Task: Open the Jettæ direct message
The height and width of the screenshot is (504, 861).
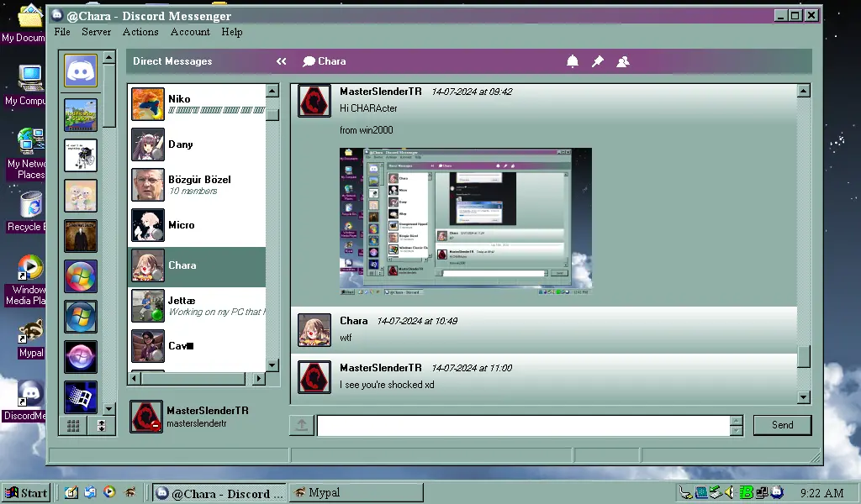Action: [x=197, y=306]
